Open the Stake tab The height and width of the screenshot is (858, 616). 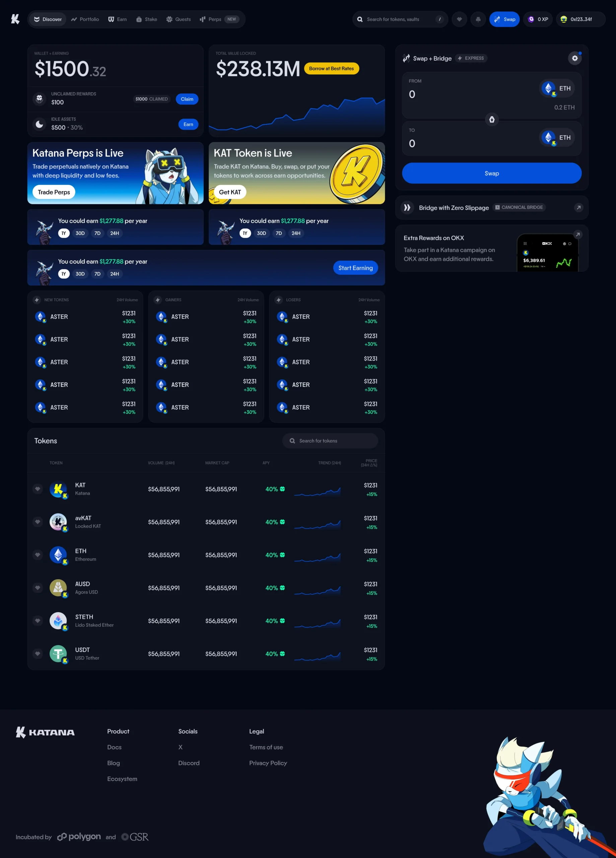point(146,19)
